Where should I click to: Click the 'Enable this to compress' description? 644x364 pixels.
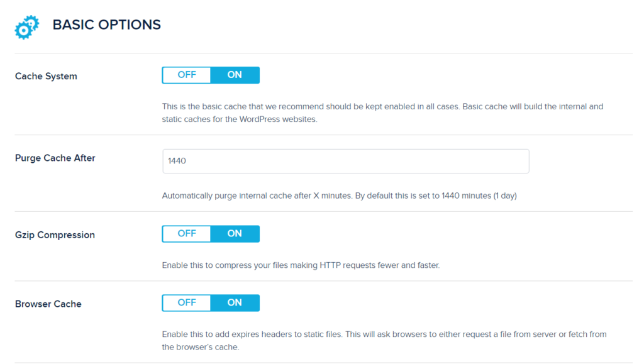301,265
